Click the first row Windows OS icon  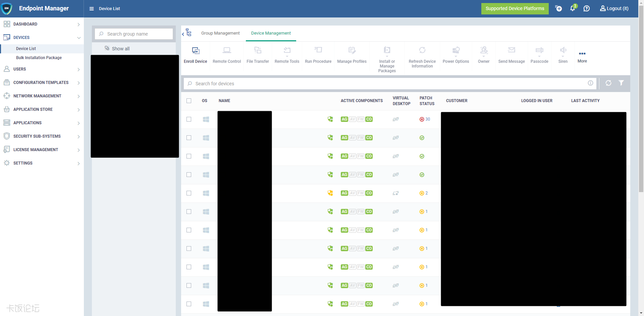tap(206, 119)
